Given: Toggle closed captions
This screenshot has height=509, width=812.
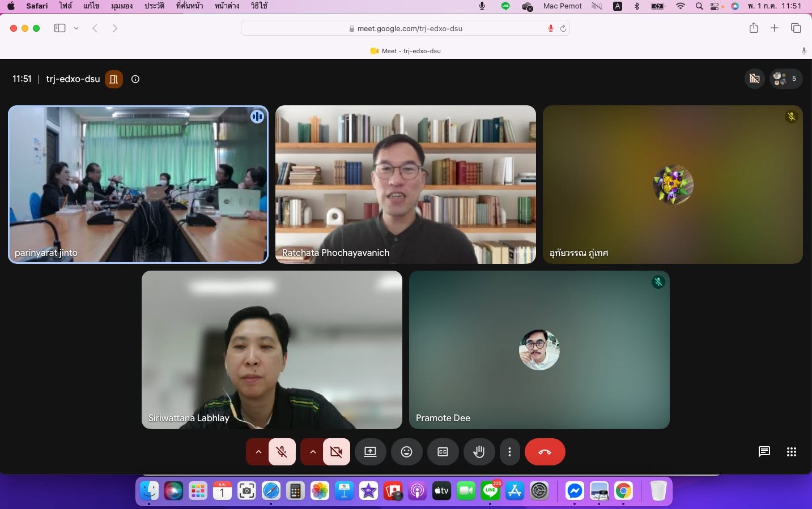Looking at the screenshot, I should coord(443,452).
